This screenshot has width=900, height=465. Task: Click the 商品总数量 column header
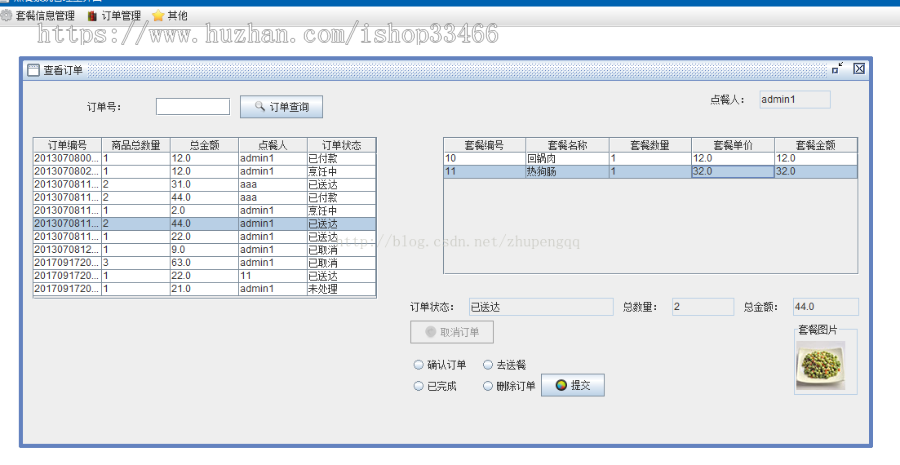click(x=136, y=145)
